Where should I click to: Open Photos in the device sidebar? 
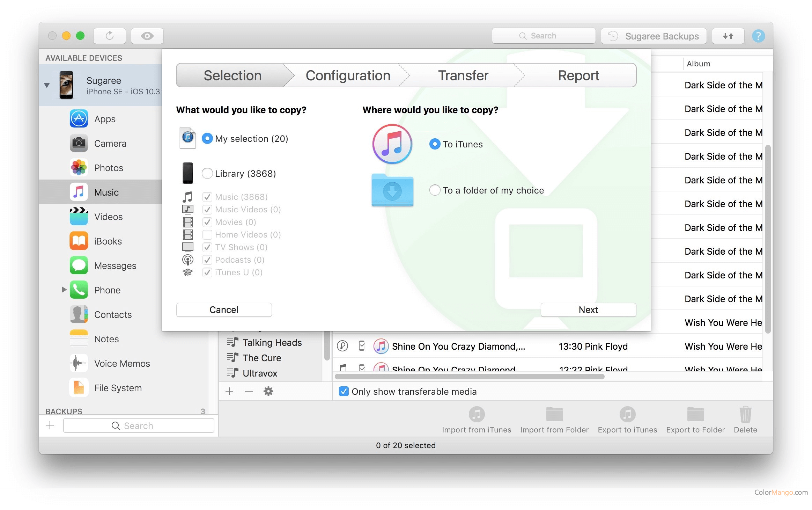point(108,168)
